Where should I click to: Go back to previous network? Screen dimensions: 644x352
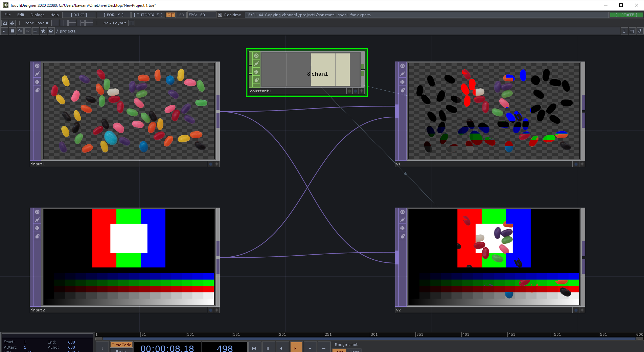point(20,31)
